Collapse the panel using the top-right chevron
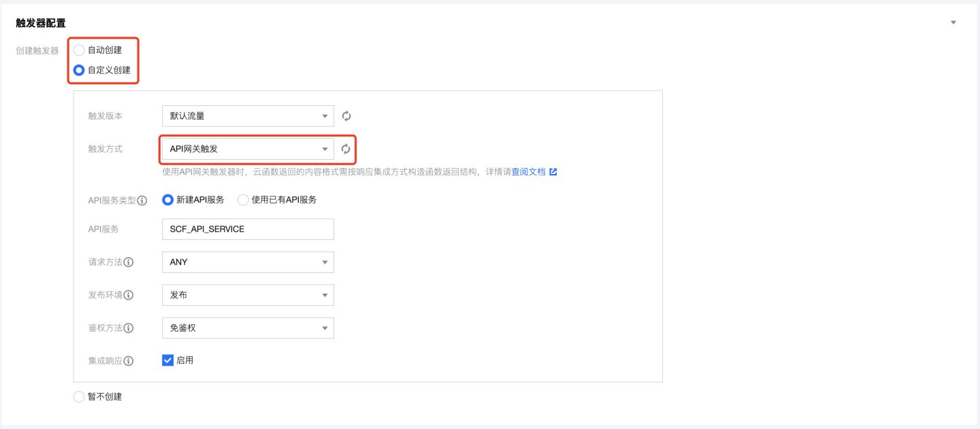 pos(953,21)
